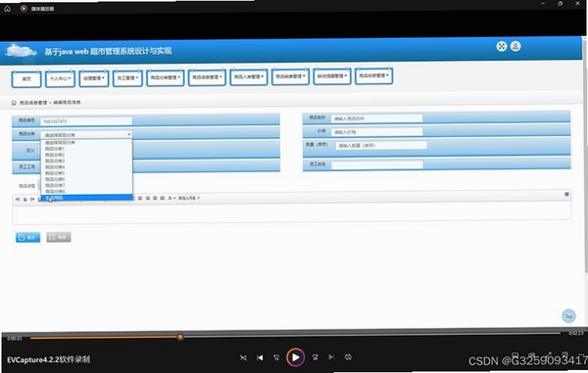Open the user profile icon in the header
The width and height of the screenshot is (588, 373).
(x=515, y=46)
